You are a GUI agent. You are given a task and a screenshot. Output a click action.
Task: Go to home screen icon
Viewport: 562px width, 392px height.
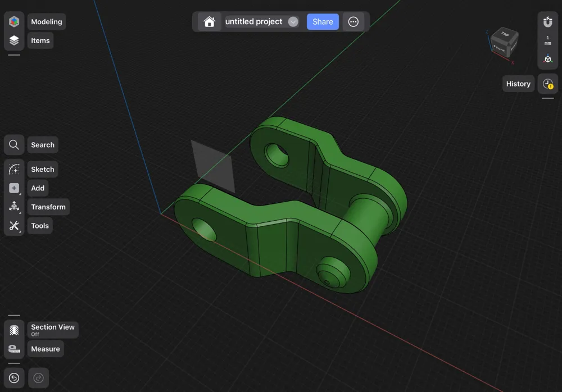pos(209,22)
